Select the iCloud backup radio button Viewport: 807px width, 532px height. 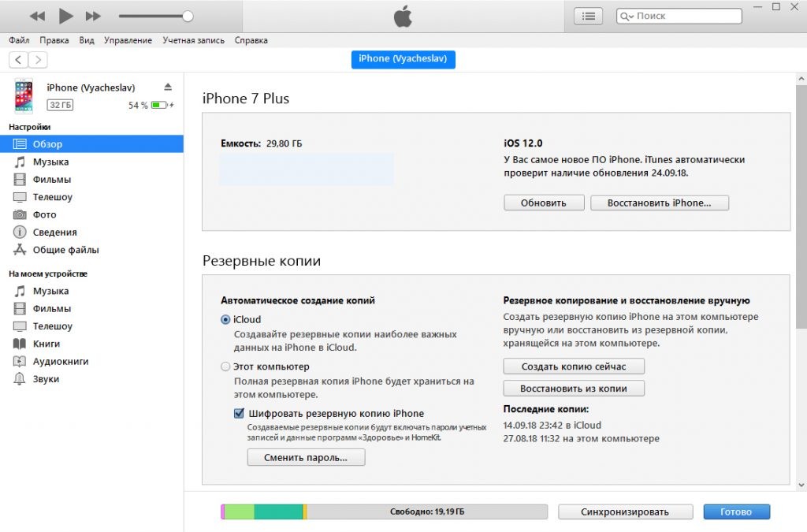click(226, 320)
